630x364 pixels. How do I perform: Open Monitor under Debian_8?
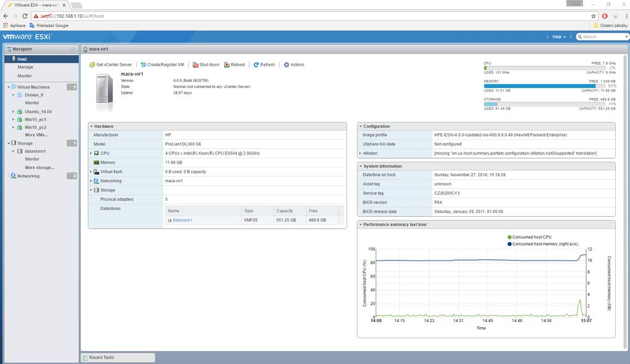(x=32, y=103)
